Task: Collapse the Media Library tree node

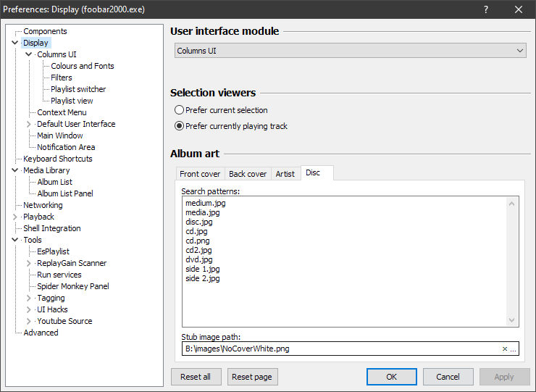Action: point(15,170)
